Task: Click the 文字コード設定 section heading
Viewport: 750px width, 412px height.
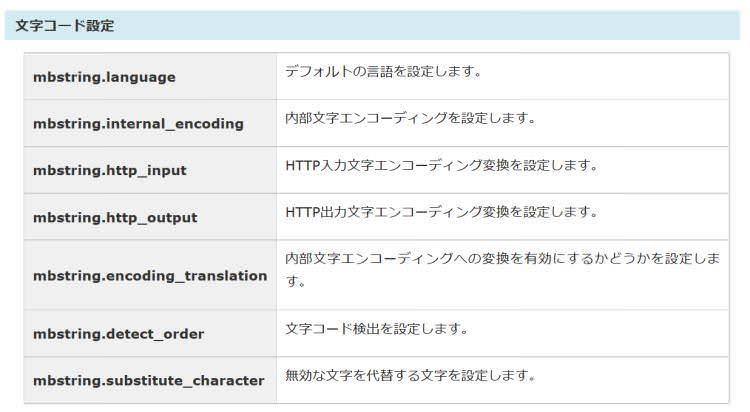Action: 65,26
